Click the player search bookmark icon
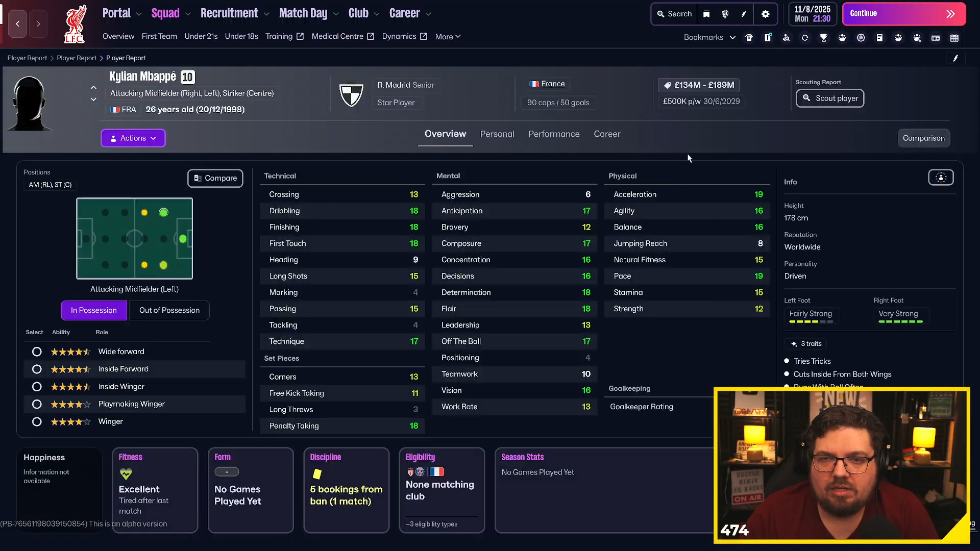Viewport: 980px width, 551px height. [786, 37]
